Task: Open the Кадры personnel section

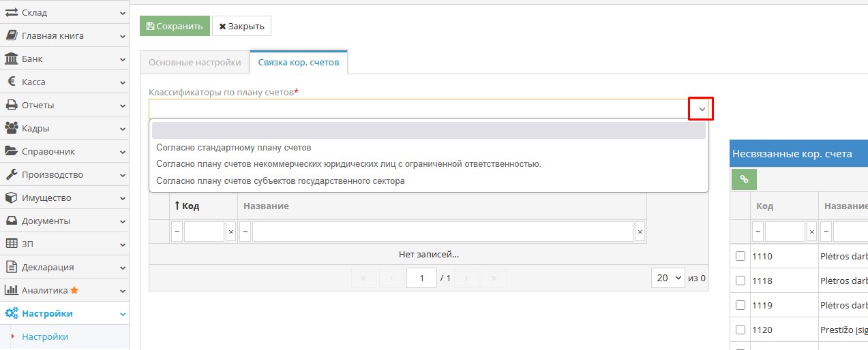Action: 64,128
